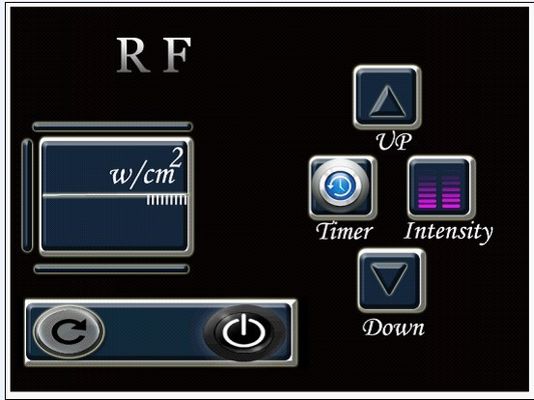This screenshot has width=534, height=400.
Task: Click the lower half of the display panel
Action: pos(115,223)
